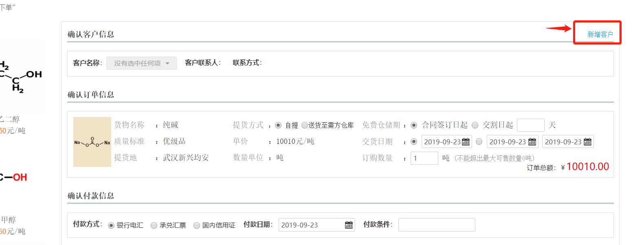Viewport: 644px width, 245px height.
Task: Open the 客户名称 dropdown
Action: point(141,63)
